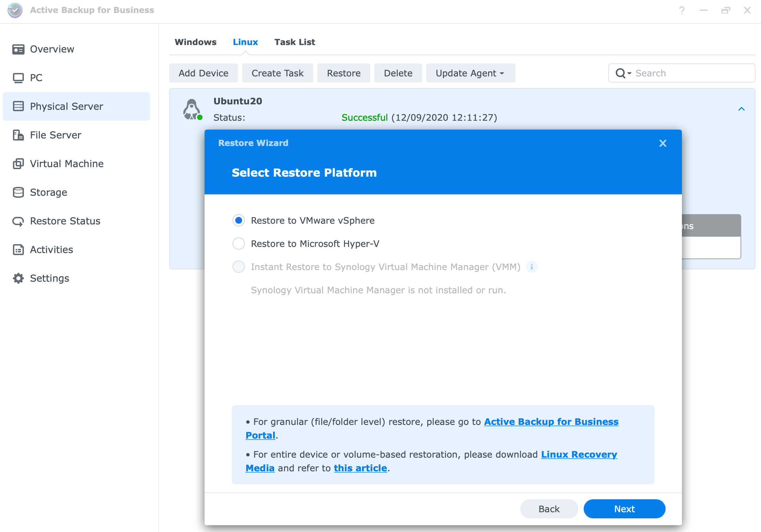Open the Active Backup for Business Portal link
The image size is (761, 532).
(x=551, y=422)
